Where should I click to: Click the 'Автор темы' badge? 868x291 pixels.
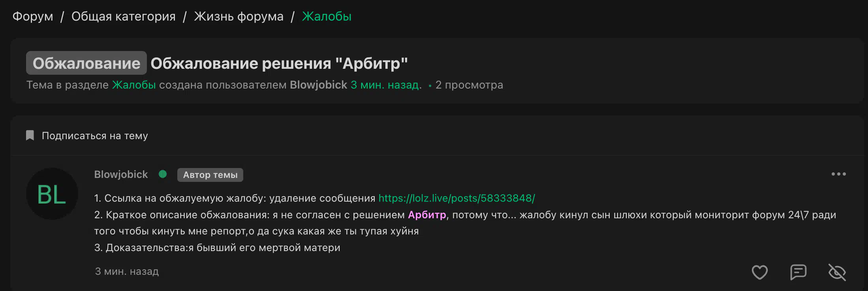click(x=210, y=175)
